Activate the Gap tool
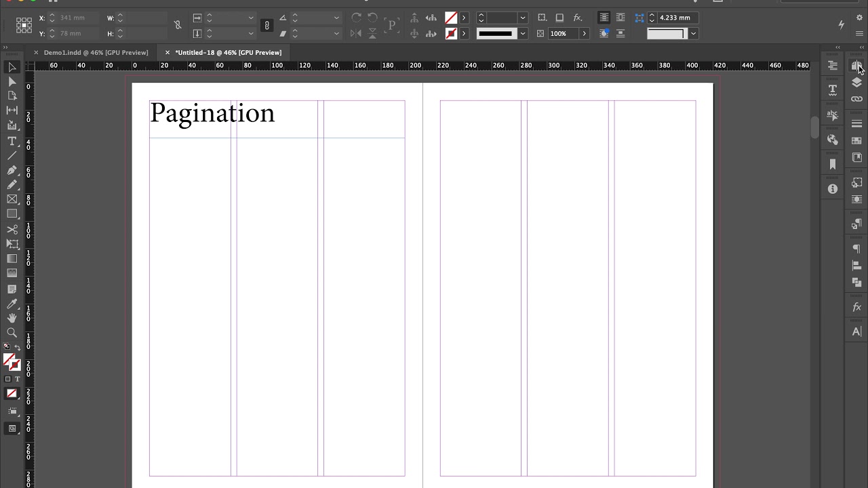This screenshot has height=488, width=868. (x=12, y=110)
